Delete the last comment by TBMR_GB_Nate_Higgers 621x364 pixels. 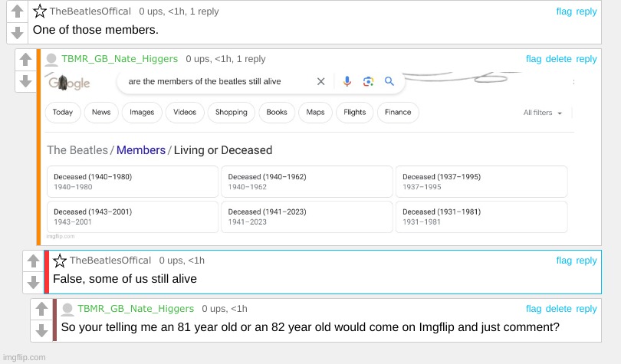[558, 309]
